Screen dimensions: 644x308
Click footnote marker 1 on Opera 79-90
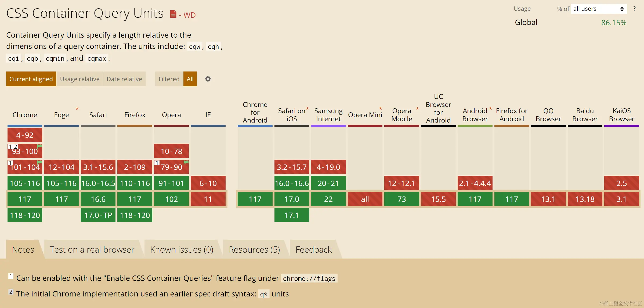pos(157,163)
